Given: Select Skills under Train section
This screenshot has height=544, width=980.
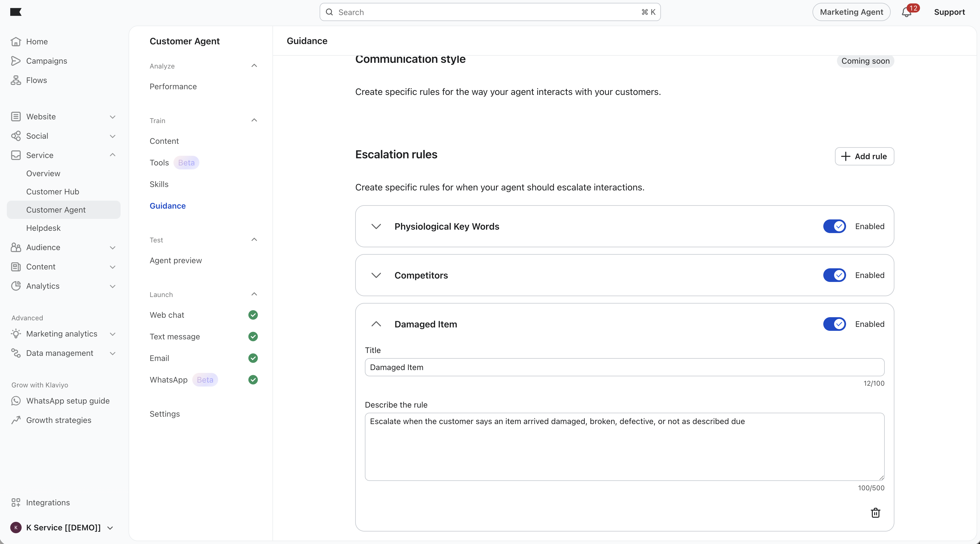Looking at the screenshot, I should 159,184.
